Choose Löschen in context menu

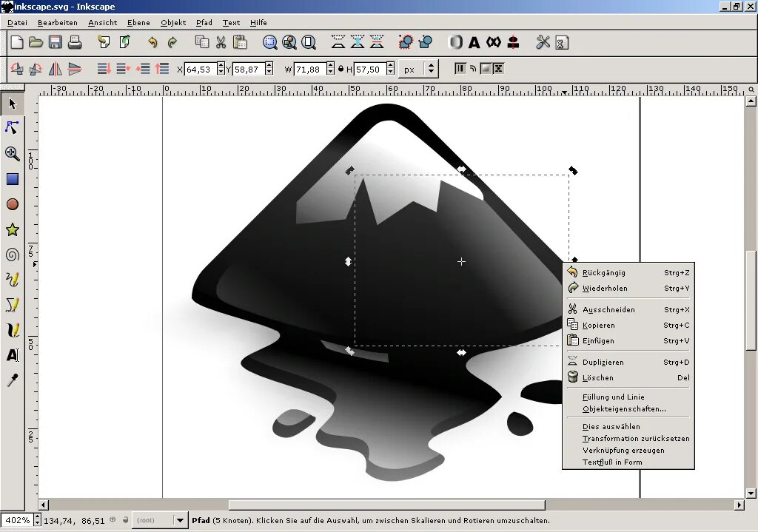point(628,377)
